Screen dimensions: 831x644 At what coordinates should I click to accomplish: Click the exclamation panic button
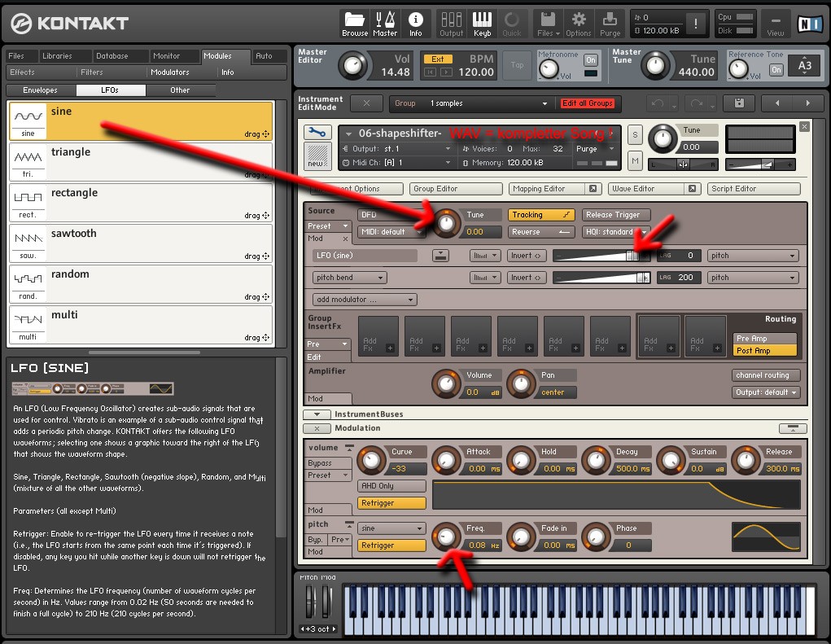pos(695,23)
